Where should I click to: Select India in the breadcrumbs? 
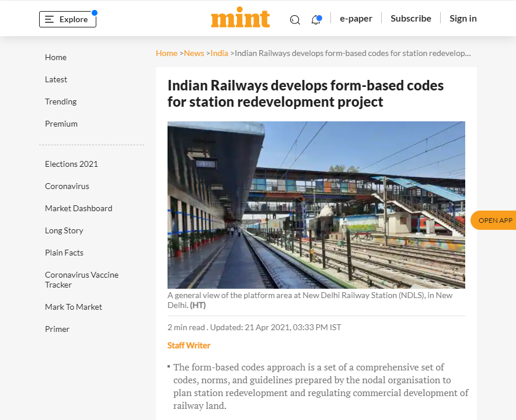coord(219,53)
